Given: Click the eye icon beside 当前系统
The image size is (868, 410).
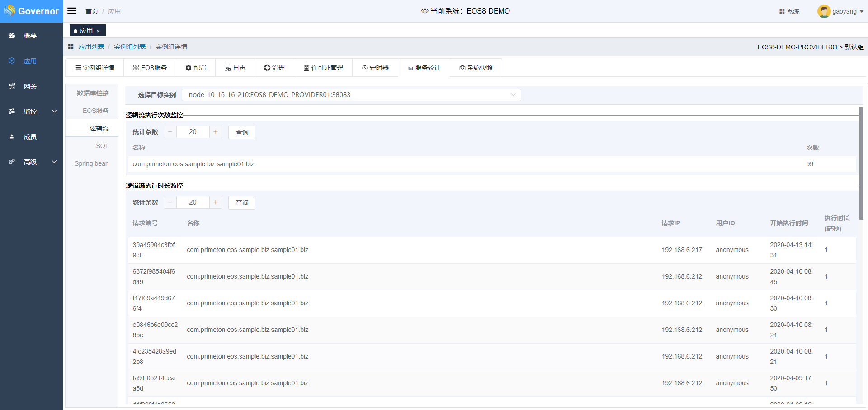Looking at the screenshot, I should tap(425, 11).
